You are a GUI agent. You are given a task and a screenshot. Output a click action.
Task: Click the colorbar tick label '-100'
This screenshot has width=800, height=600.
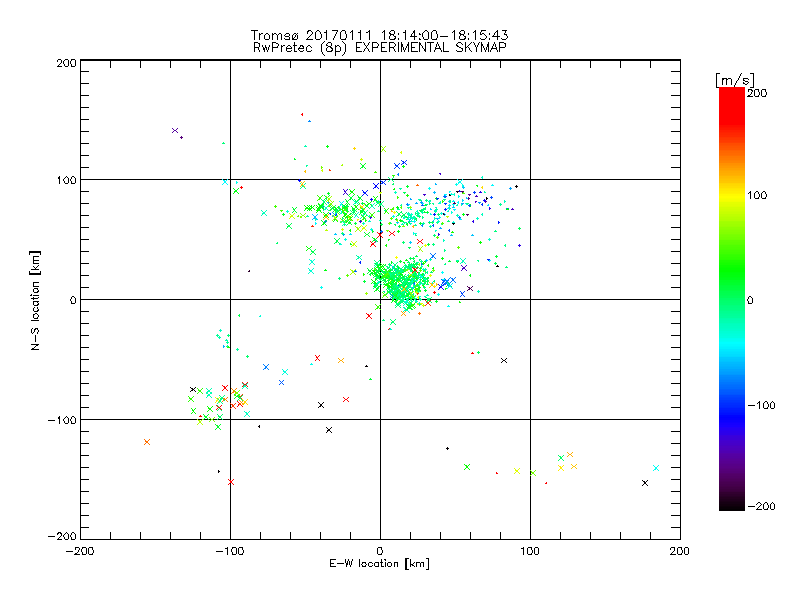click(x=761, y=405)
